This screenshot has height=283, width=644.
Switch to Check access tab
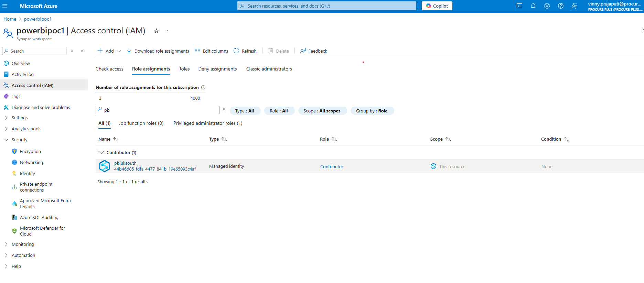pos(109,69)
